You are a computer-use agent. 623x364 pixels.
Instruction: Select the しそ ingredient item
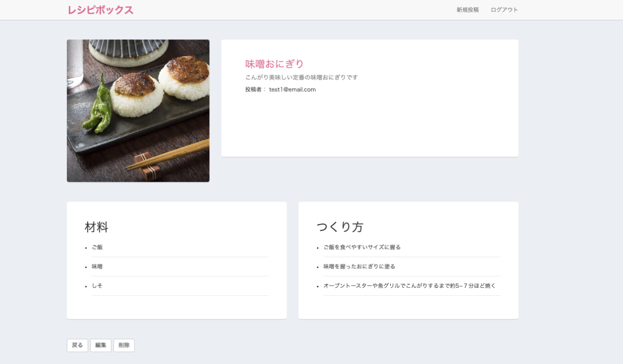click(97, 286)
